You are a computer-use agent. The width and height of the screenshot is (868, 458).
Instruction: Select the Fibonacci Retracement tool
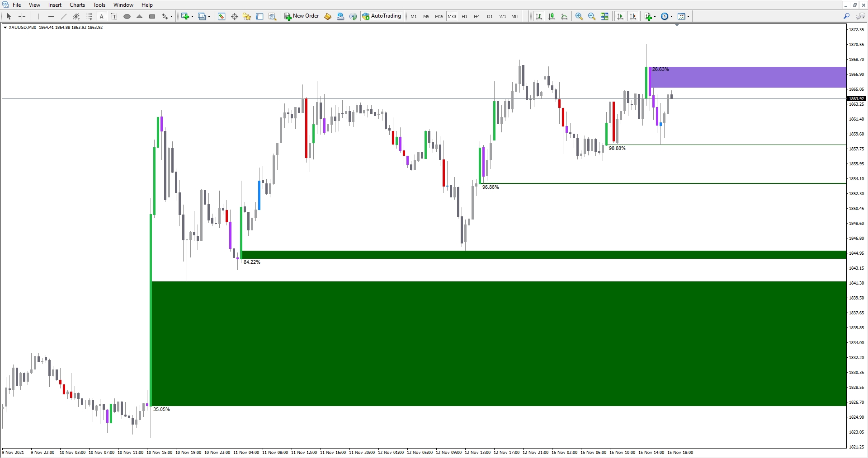click(89, 16)
